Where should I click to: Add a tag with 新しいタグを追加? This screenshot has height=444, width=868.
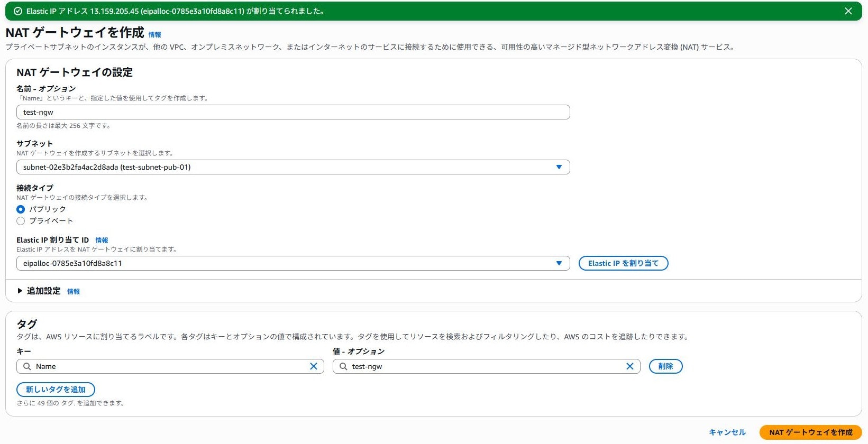[56, 390]
